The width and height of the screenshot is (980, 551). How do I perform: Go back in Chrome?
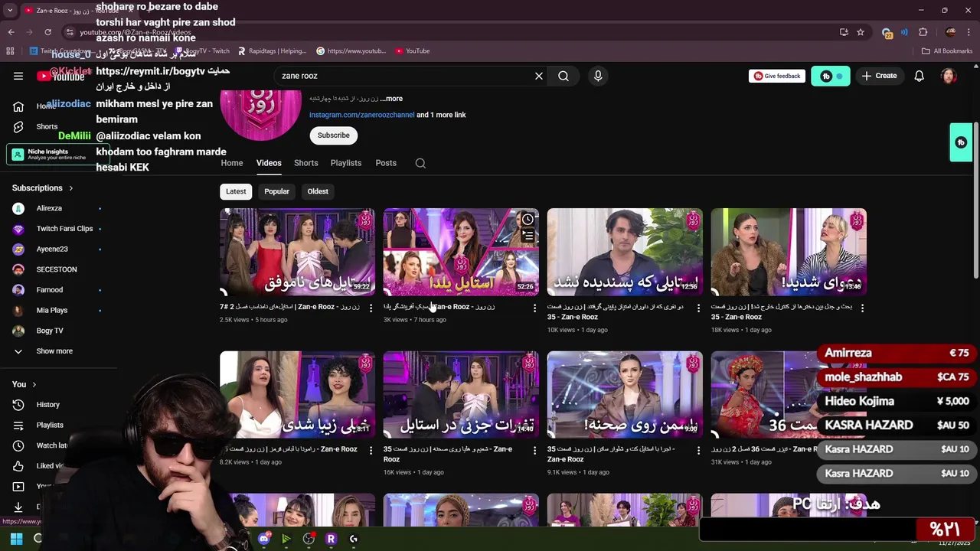coord(11,32)
